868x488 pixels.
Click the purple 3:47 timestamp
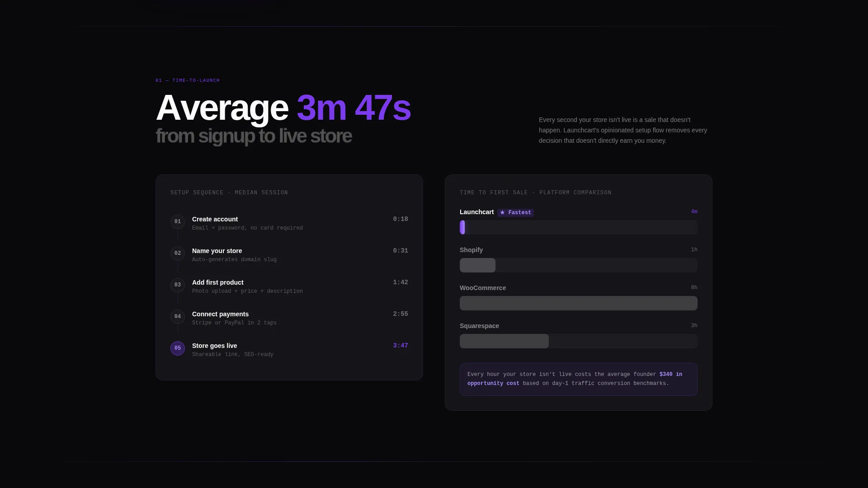click(x=401, y=346)
